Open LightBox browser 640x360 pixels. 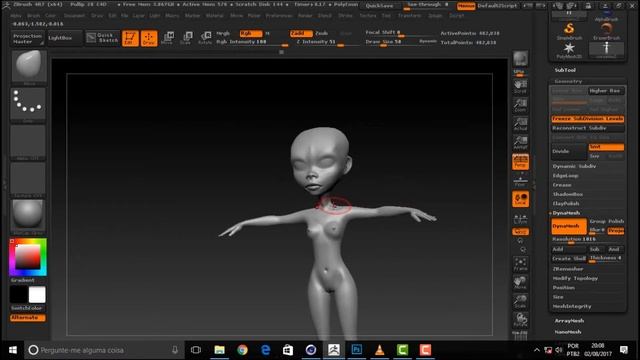click(x=64, y=38)
